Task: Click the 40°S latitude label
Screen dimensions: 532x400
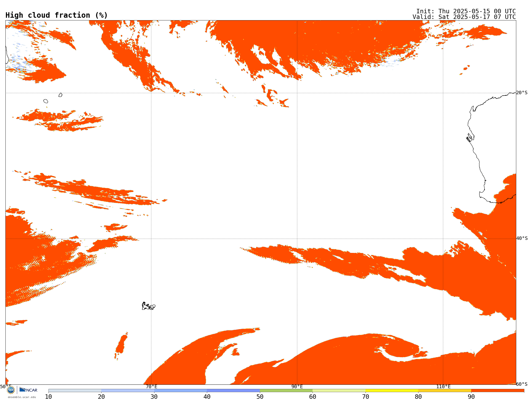Action: (522, 238)
